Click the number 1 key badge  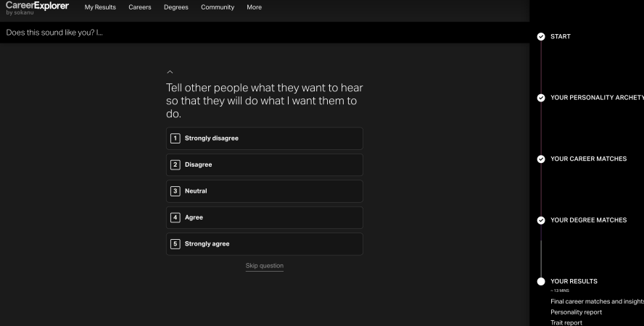pos(175,138)
